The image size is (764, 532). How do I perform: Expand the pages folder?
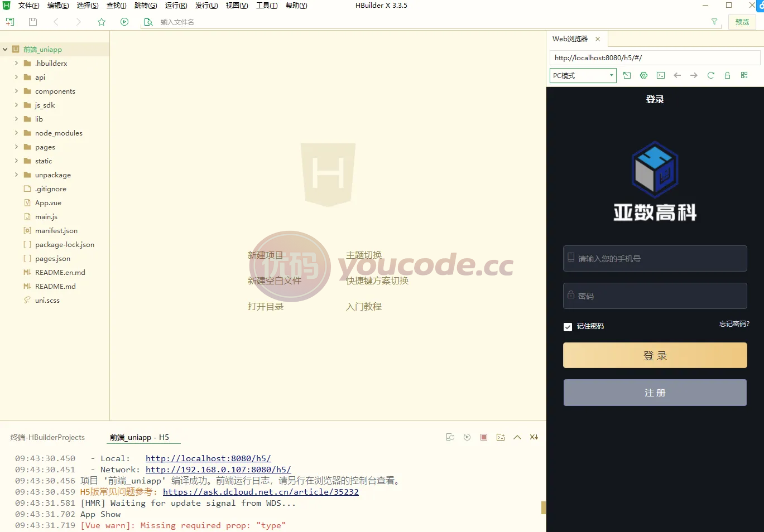16,147
